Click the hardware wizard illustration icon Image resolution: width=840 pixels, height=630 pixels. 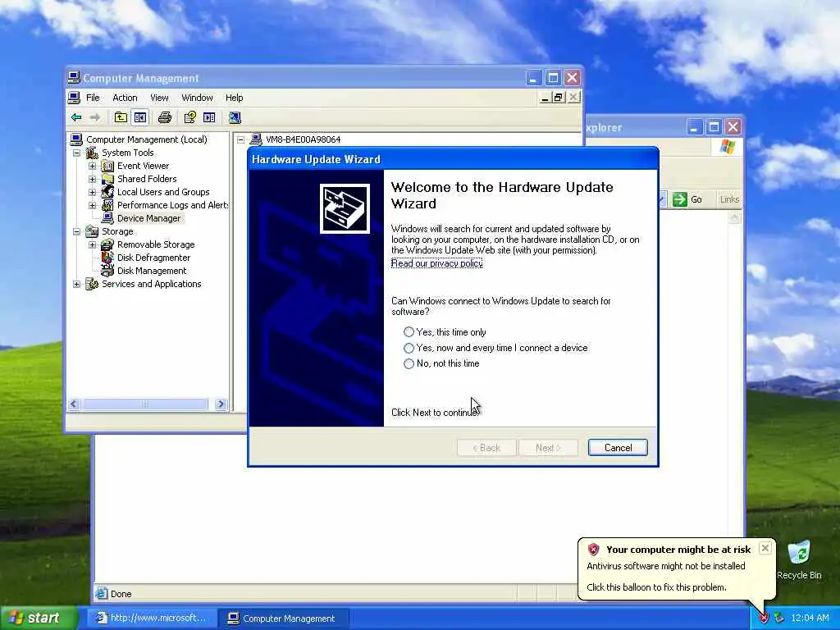[x=345, y=209]
